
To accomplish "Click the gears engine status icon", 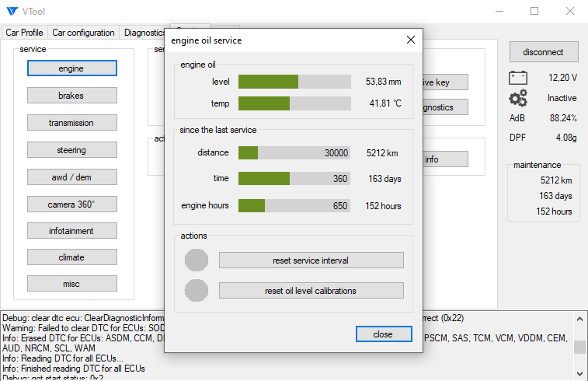I will tap(518, 98).
